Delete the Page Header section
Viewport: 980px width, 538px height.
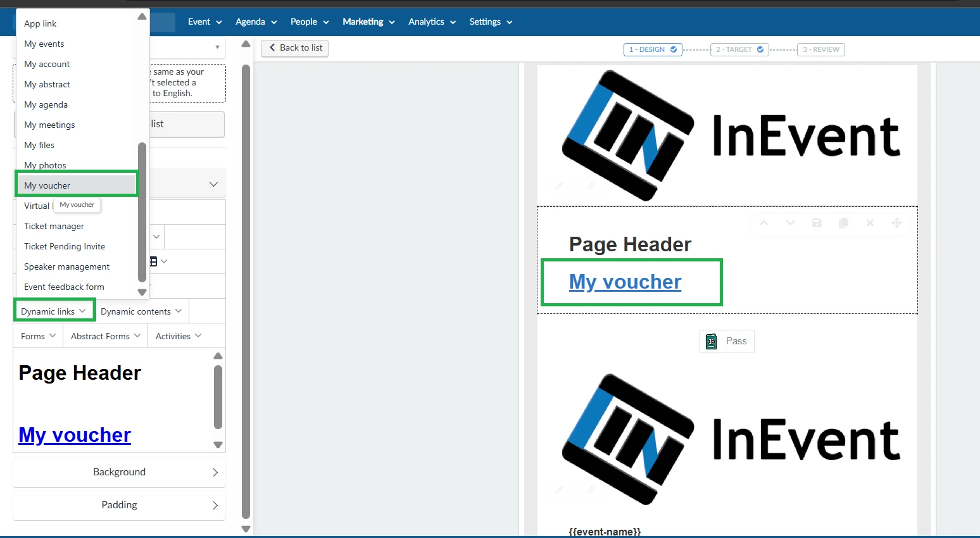pyautogui.click(x=870, y=223)
